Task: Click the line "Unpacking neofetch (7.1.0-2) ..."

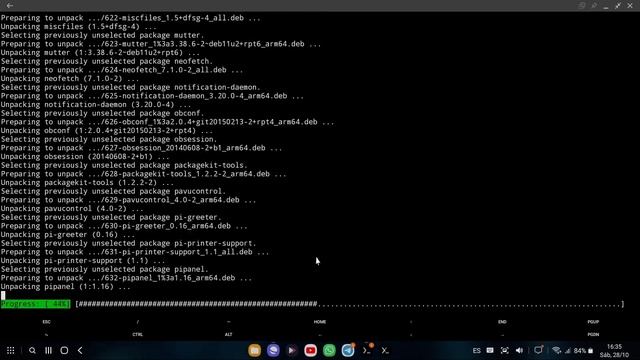Action: click(x=70, y=78)
